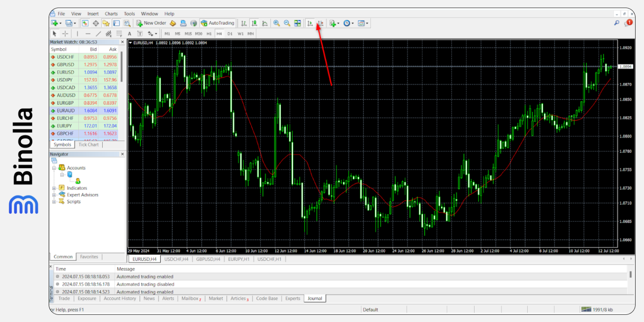Open the Insert menu
The height and width of the screenshot is (322, 644).
tap(93, 13)
